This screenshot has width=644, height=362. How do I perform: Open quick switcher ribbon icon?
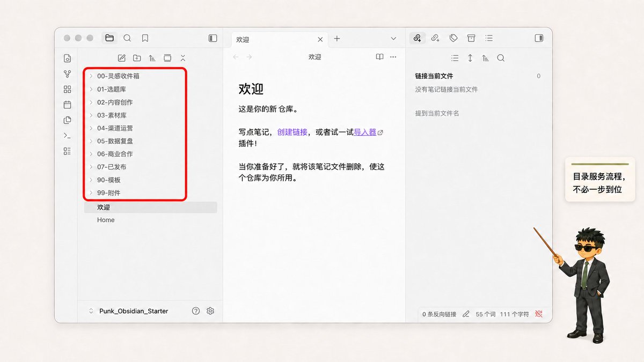point(67,58)
